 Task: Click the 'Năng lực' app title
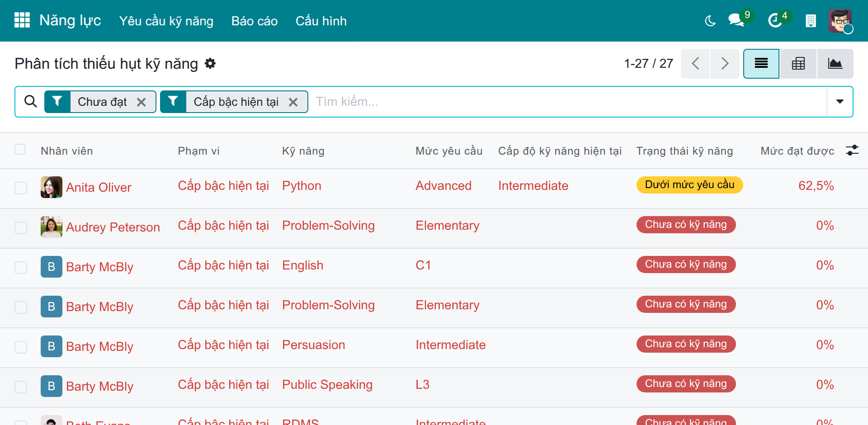(x=70, y=20)
